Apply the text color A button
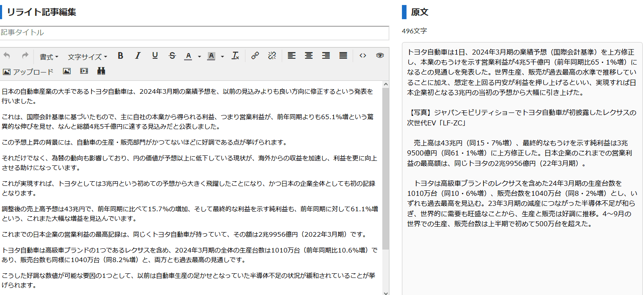Image resolution: width=644 pixels, height=295 pixels. click(188, 56)
